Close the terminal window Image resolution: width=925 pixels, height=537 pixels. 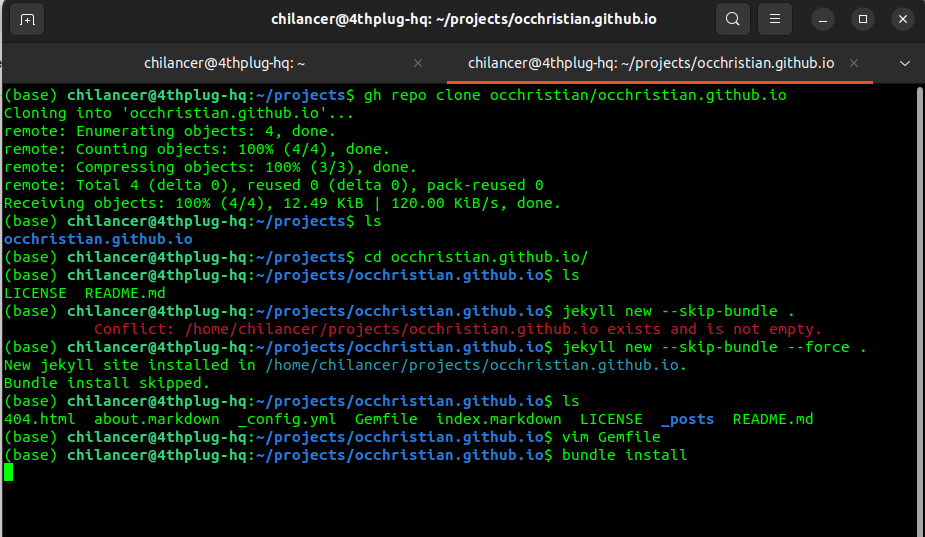(x=903, y=19)
